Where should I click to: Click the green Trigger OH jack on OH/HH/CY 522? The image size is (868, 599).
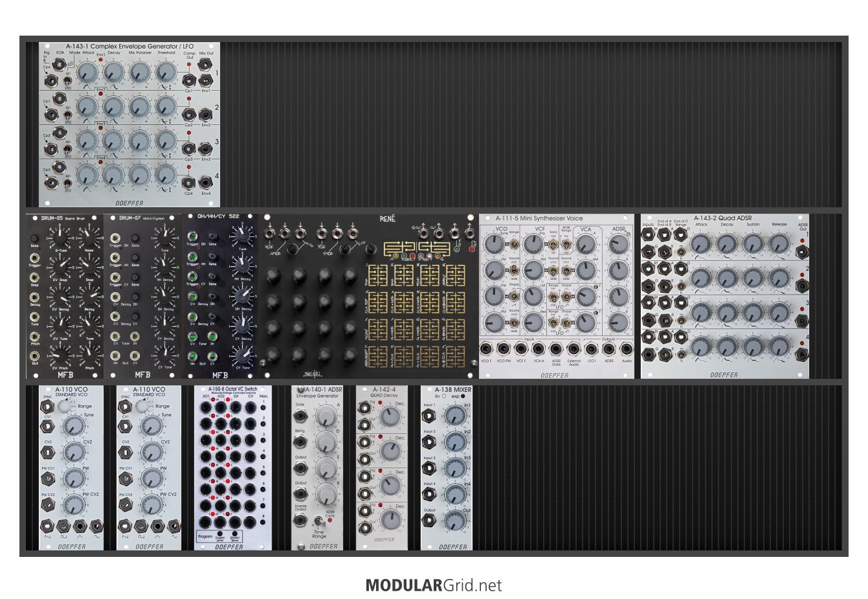point(192,238)
